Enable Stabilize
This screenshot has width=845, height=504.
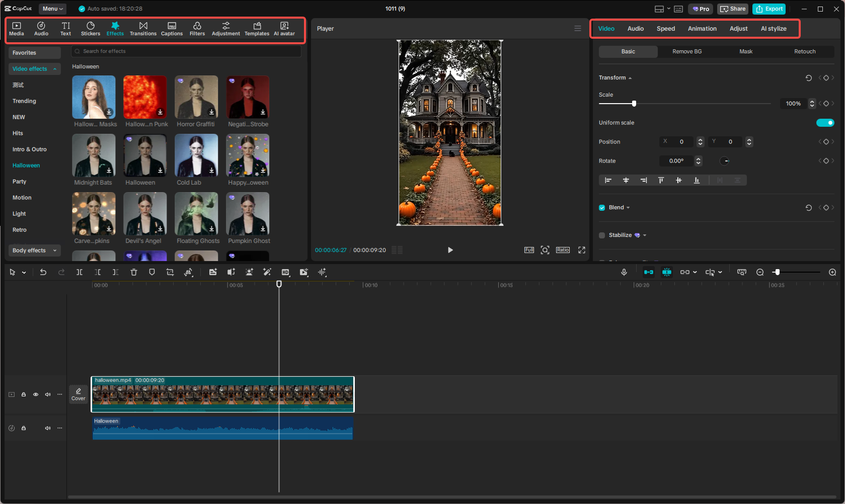(x=601, y=235)
